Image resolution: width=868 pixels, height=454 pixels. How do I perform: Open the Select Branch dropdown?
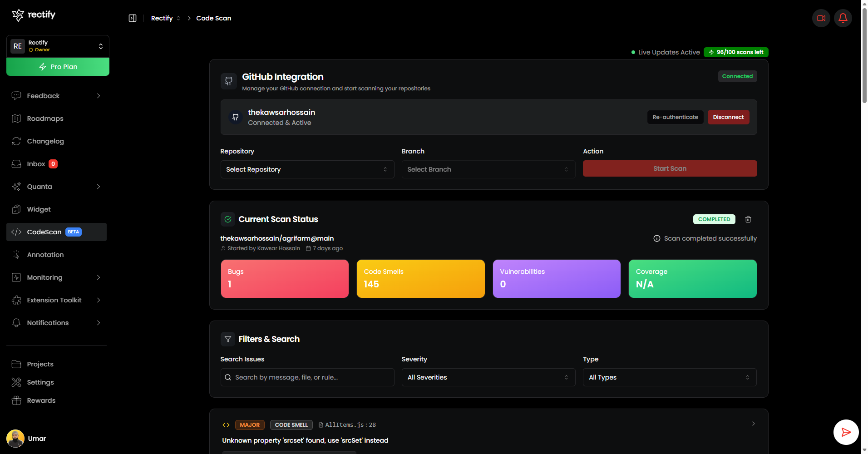click(488, 169)
